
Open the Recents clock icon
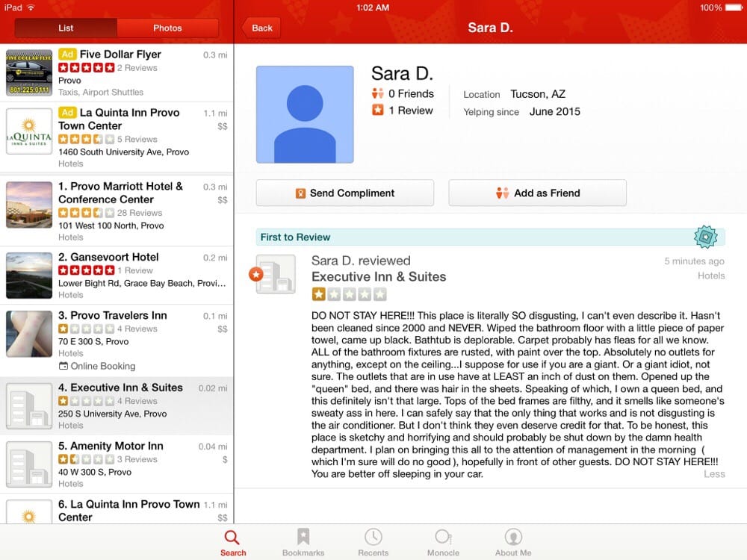[373, 537]
